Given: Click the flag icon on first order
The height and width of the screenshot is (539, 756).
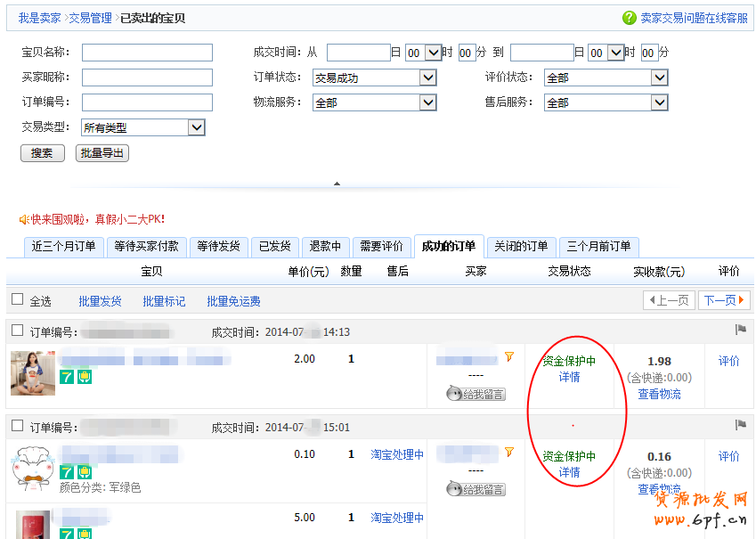Looking at the screenshot, I should pos(740,331).
